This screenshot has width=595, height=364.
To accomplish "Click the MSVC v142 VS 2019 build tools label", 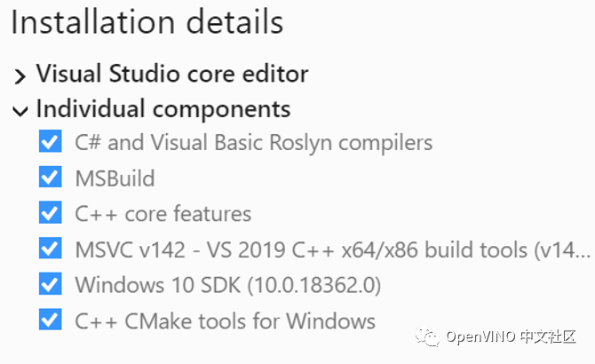I will click(x=332, y=249).
